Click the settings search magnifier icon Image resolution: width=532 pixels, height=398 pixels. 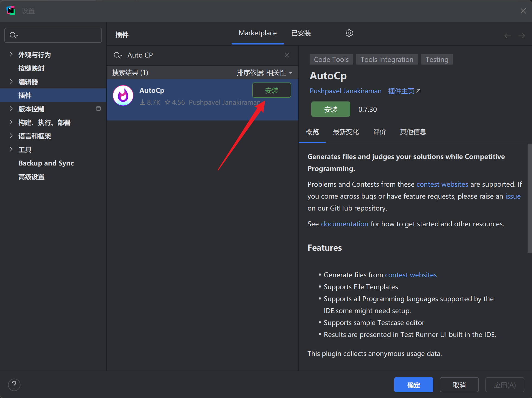click(x=14, y=35)
